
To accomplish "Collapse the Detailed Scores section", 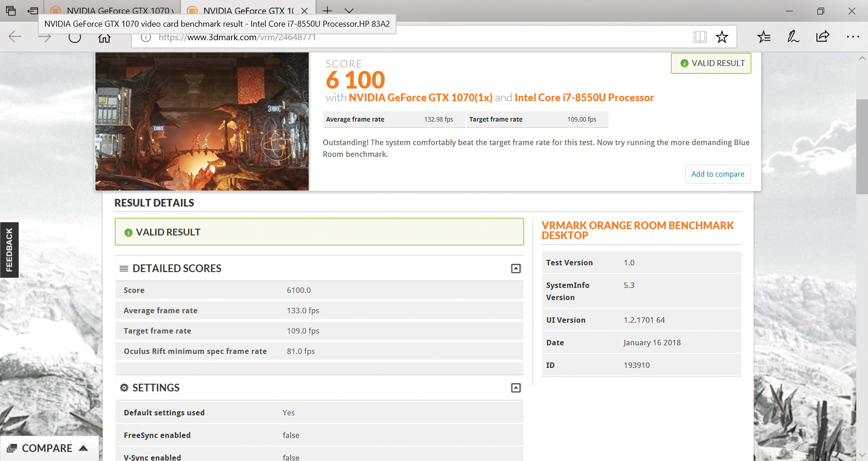I will tap(516, 268).
